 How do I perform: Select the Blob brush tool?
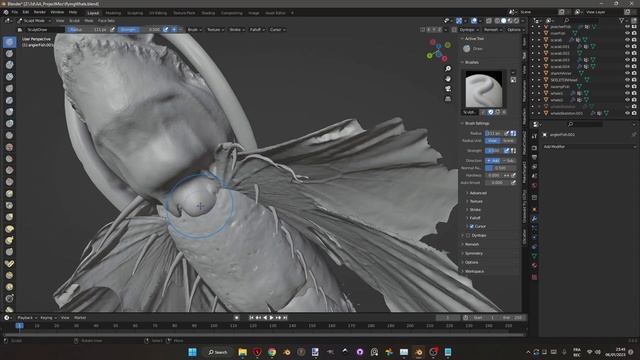point(9,124)
